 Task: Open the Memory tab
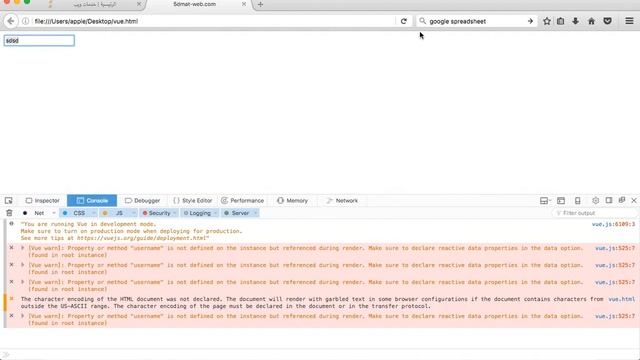pos(292,200)
